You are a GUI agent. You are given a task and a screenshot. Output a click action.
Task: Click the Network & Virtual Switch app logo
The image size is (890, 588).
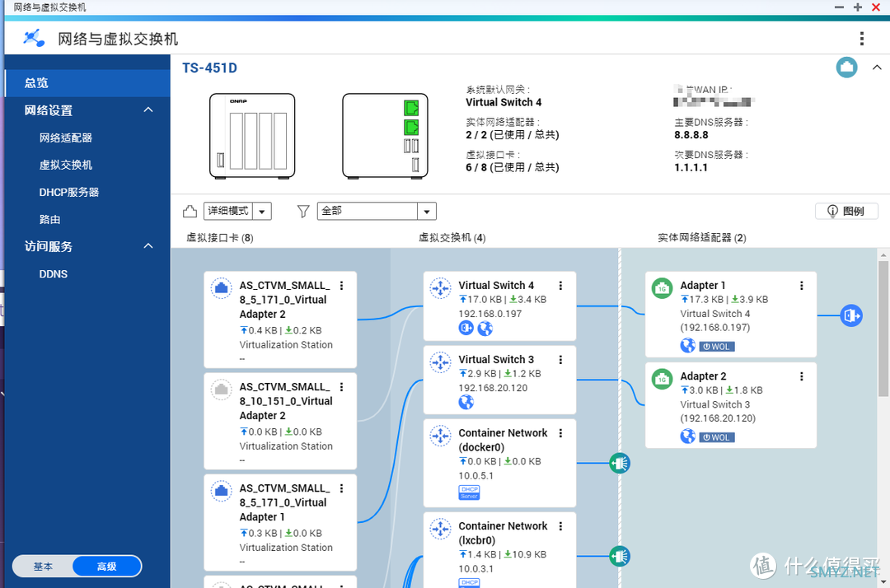[33, 38]
